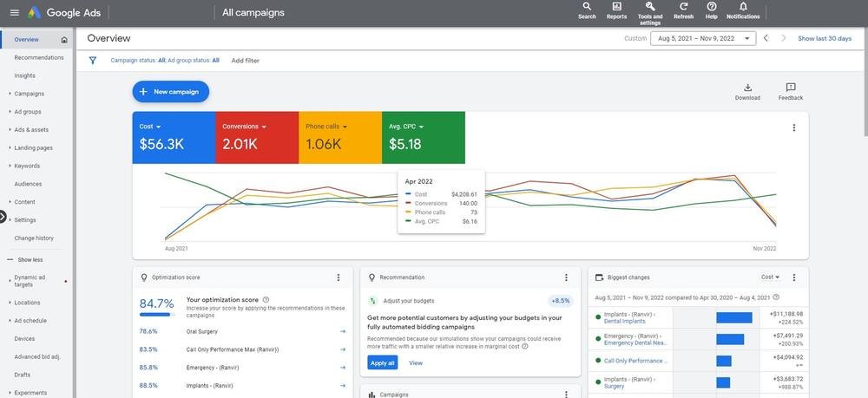This screenshot has height=398, width=868.
Task: Click arrow next to Implants - (Ranvir) score
Action: click(343, 385)
